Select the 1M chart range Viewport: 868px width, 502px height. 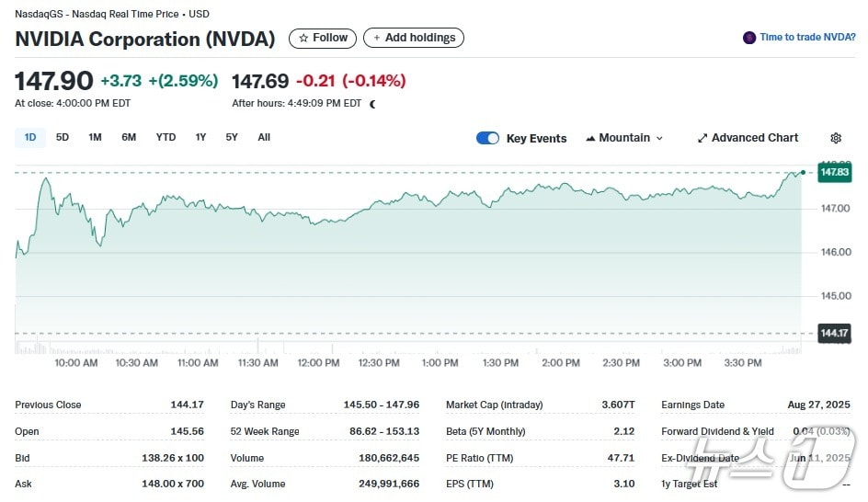point(95,138)
